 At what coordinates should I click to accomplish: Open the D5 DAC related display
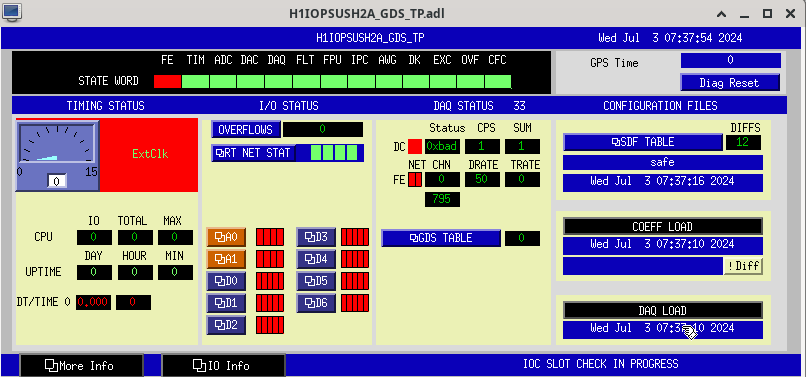coord(316,281)
